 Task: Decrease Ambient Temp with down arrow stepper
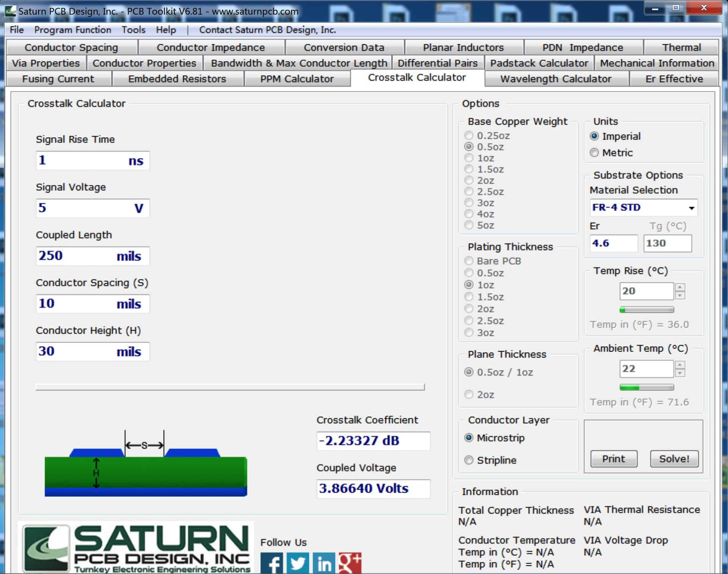(x=681, y=373)
